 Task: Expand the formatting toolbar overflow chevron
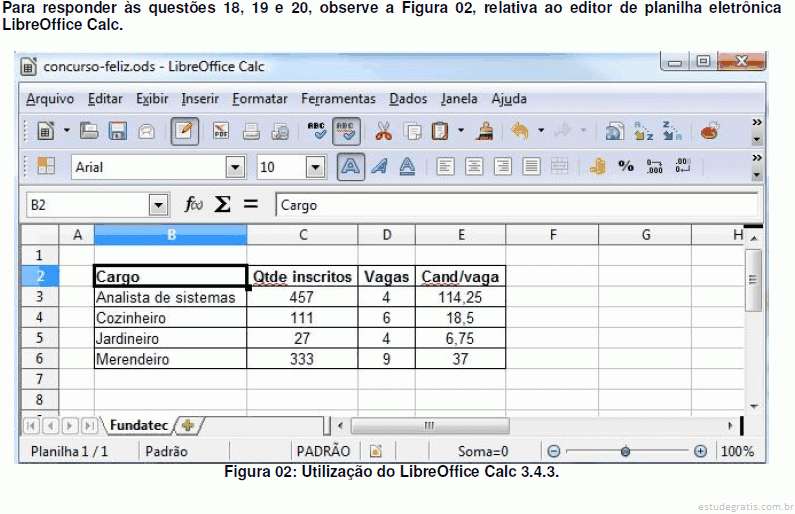(x=756, y=158)
